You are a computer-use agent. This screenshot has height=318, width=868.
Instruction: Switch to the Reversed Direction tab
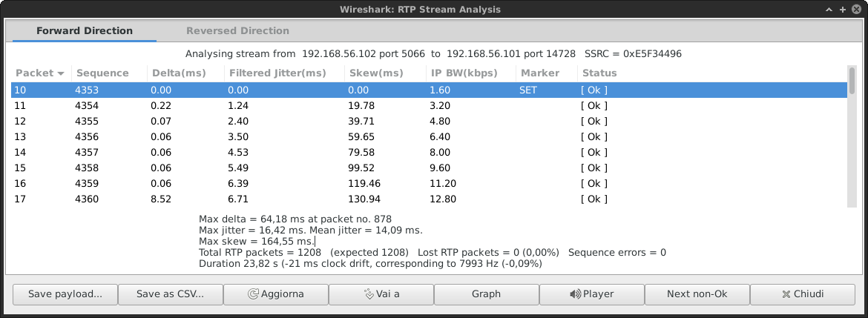tap(237, 31)
